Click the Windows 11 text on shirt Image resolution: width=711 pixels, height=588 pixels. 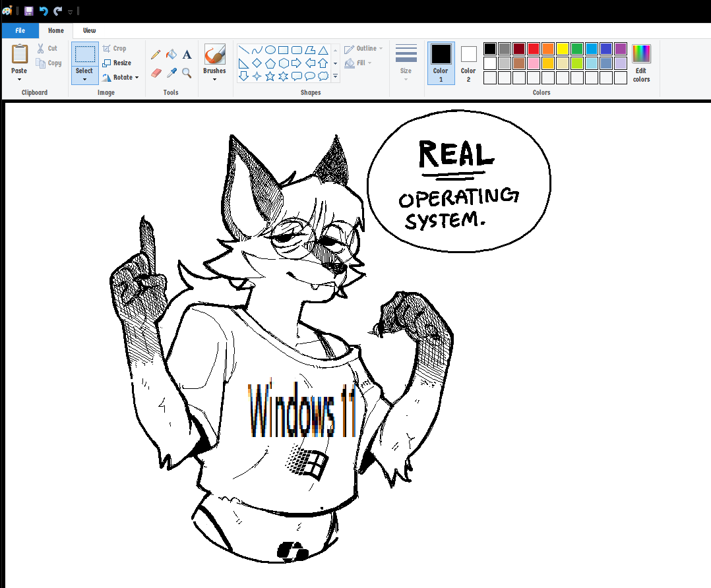tap(301, 410)
